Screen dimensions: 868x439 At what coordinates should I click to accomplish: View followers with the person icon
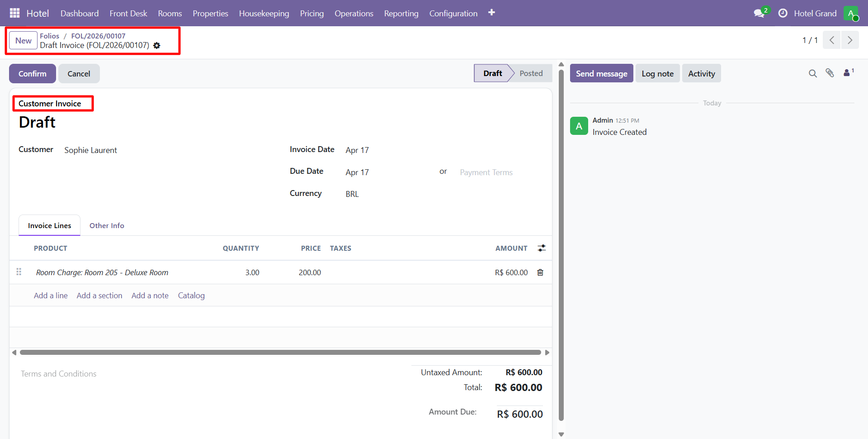(847, 72)
